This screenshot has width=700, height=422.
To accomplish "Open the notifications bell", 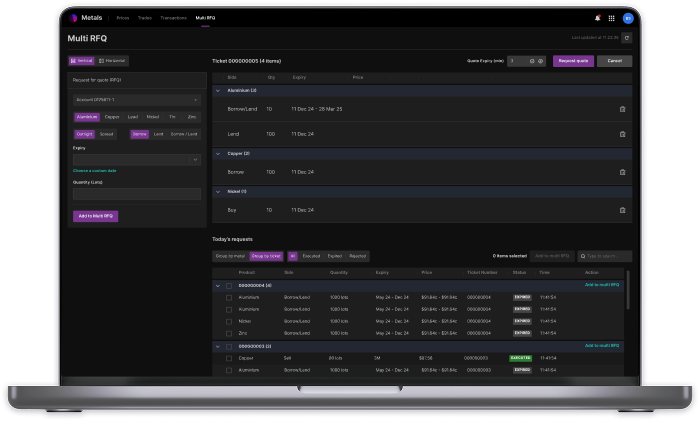I will coord(598,18).
